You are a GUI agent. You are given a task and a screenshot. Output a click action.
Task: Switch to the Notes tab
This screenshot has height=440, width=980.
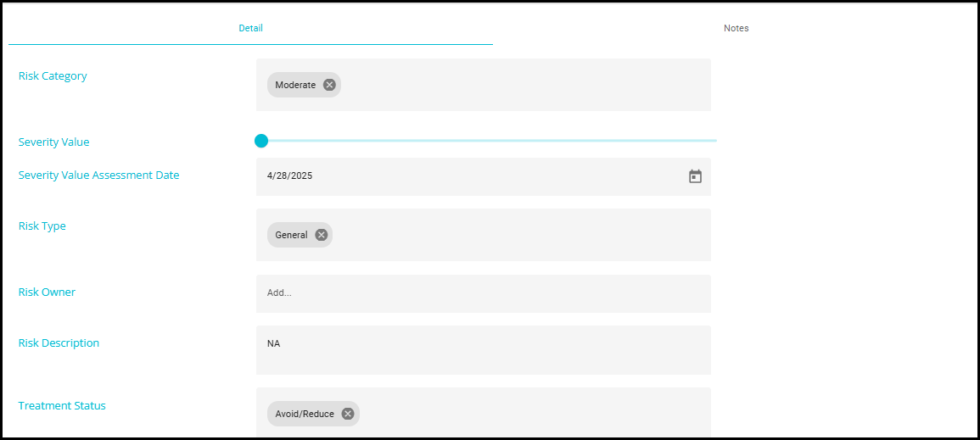click(736, 28)
